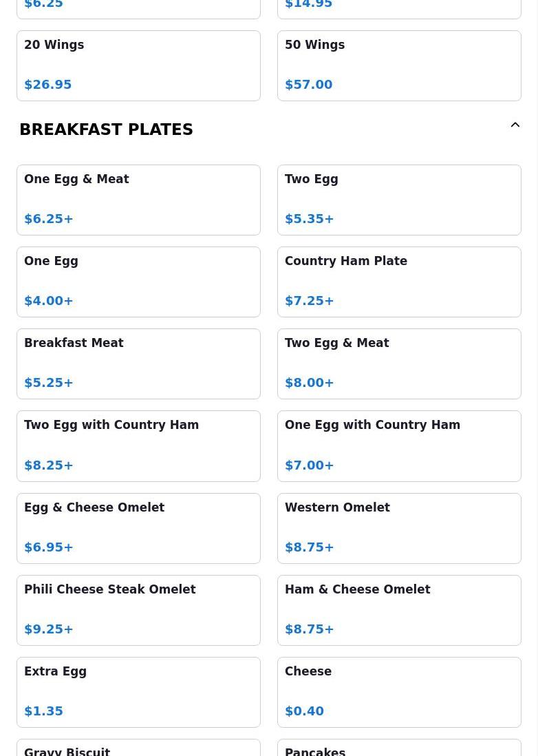The image size is (538, 756).
Task: Choose the Two Egg & Meat plate
Action: pyautogui.click(x=399, y=364)
